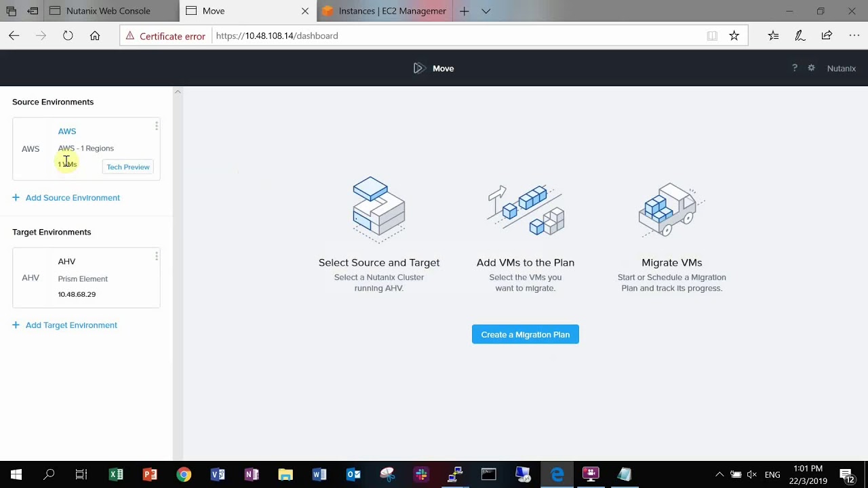The height and width of the screenshot is (488, 868).
Task: Open the help question mark icon
Action: point(795,68)
